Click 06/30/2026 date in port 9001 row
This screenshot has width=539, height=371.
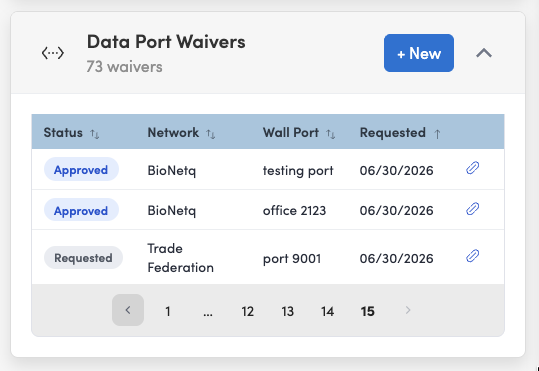coord(396,258)
